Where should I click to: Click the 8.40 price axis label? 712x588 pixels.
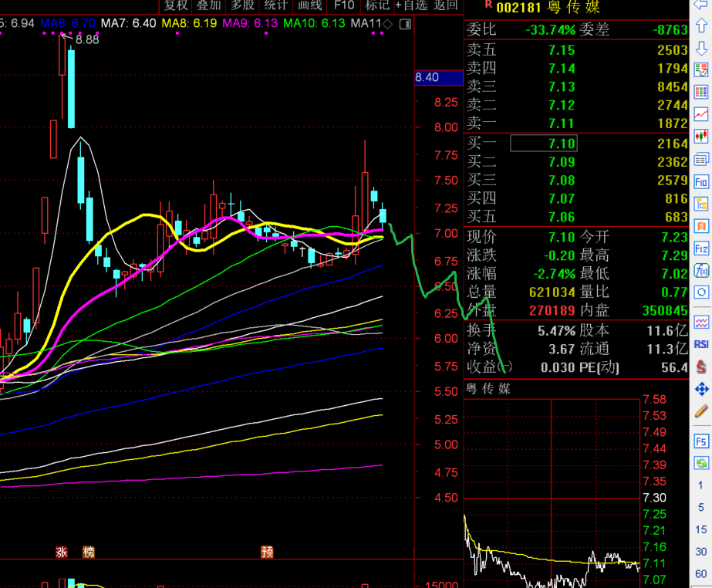coord(438,77)
